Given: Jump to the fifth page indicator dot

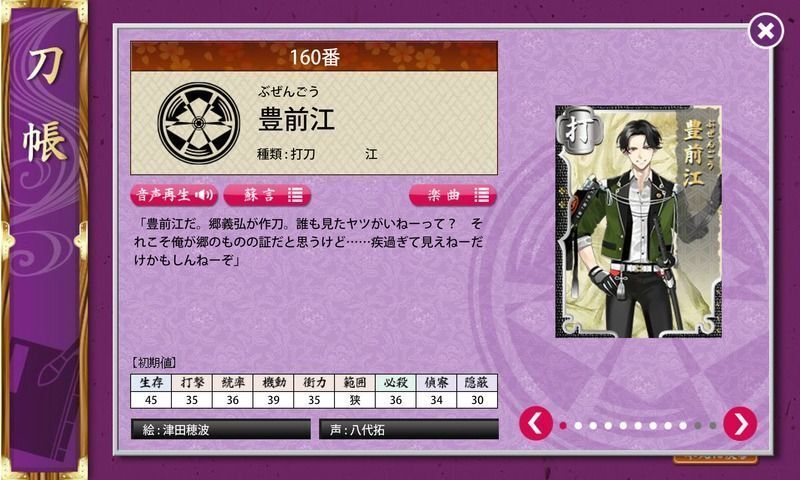Looking at the screenshot, I should [x=623, y=425].
